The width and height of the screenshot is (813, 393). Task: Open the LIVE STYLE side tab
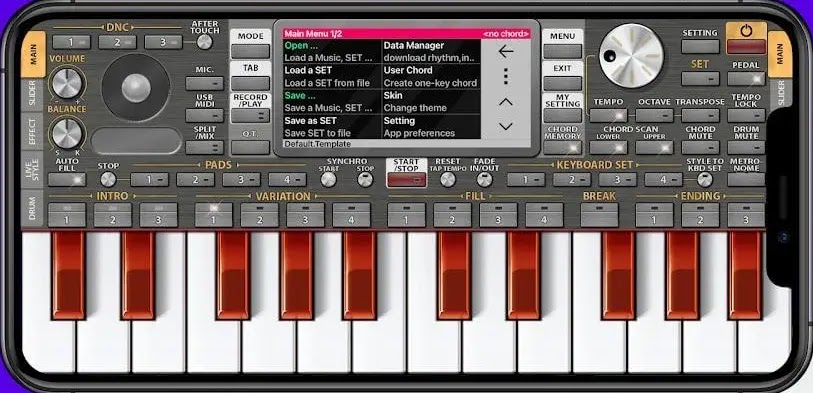point(33,170)
